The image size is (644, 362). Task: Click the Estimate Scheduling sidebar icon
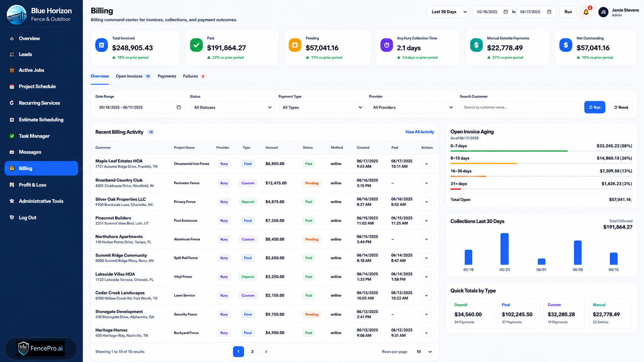click(x=12, y=120)
